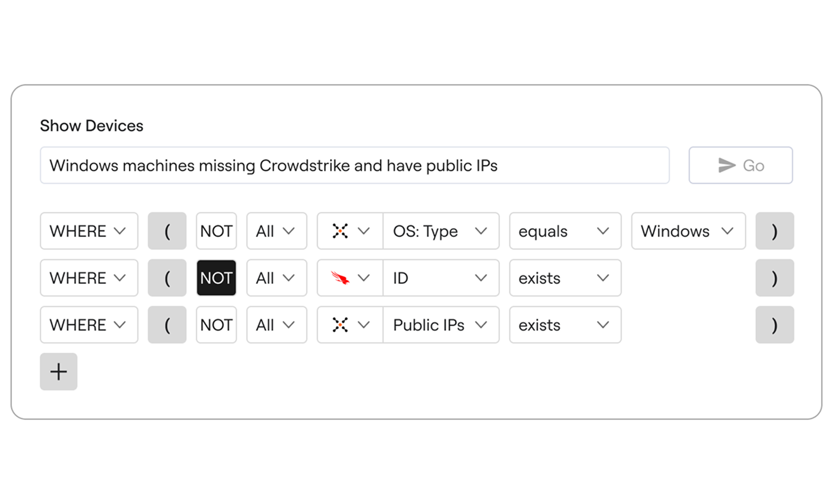Screen dimensions: 833x504
Task: Click the Axonius icon in the Public IPs row
Action: [x=341, y=325]
